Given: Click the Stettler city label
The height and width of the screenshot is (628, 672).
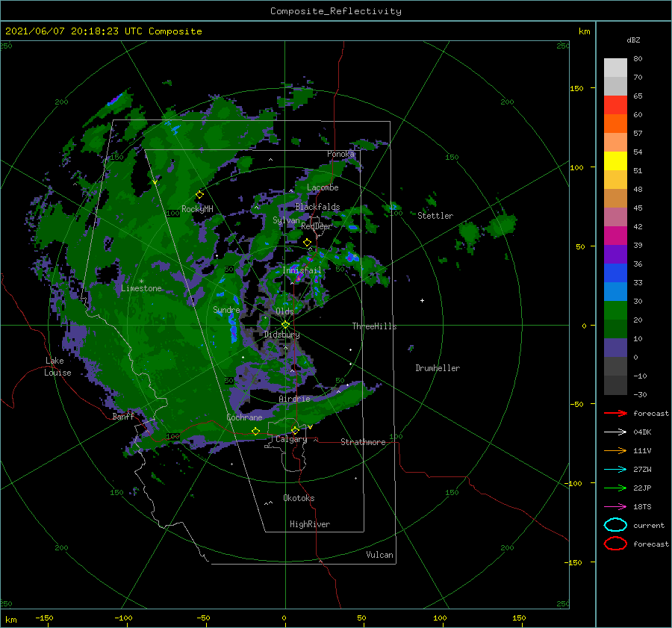Looking at the screenshot, I should coord(435,216).
